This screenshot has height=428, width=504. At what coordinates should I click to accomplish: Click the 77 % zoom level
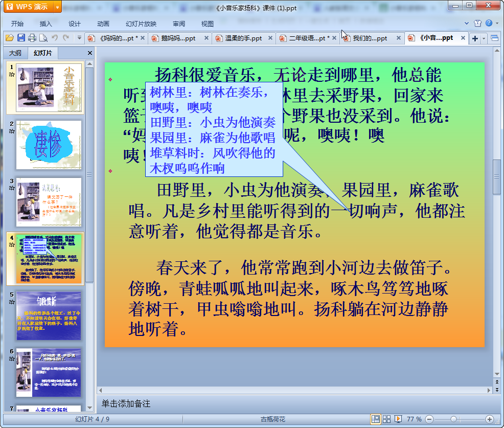[414, 419]
